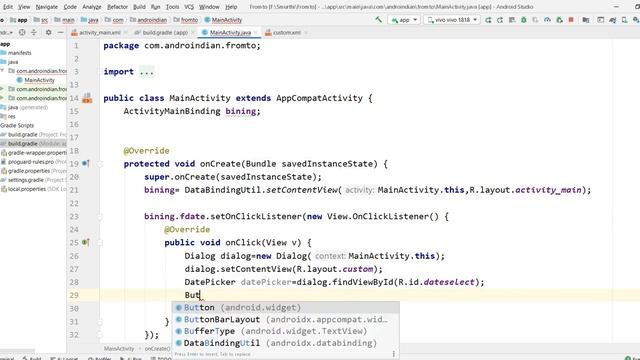
Task: Click the implements gutter icon on line 25
Action: [86, 242]
